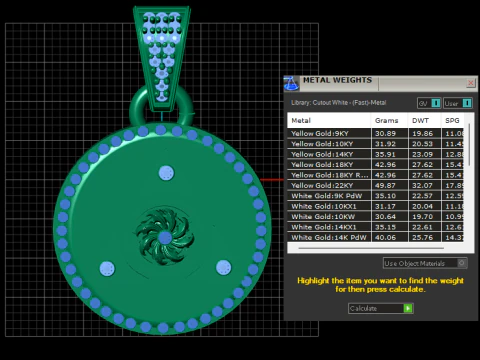Select the White Gold:14K PdW row
Viewport: 480px width, 360px height.
coord(375,237)
